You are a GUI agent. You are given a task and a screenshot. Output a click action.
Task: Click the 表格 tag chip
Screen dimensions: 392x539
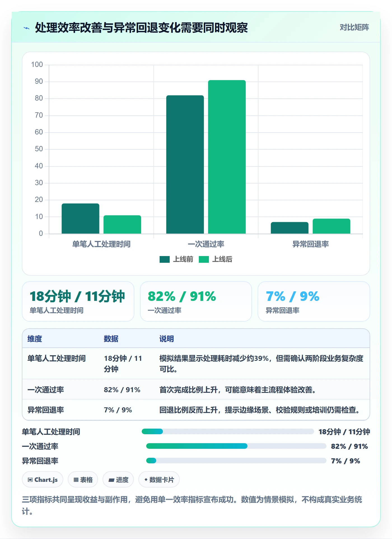[x=83, y=480]
